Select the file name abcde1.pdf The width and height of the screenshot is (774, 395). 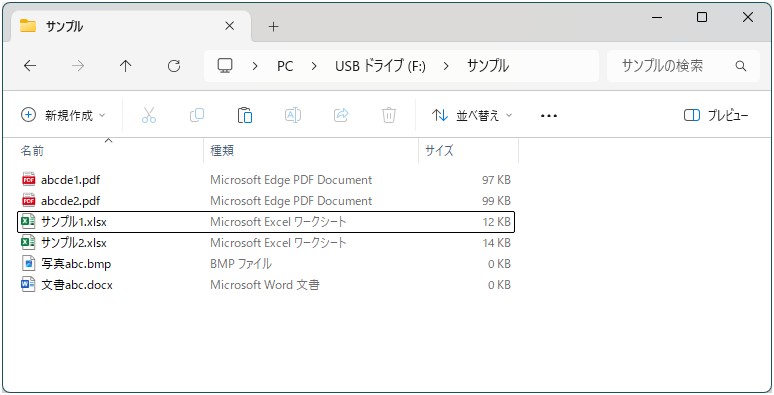point(71,180)
